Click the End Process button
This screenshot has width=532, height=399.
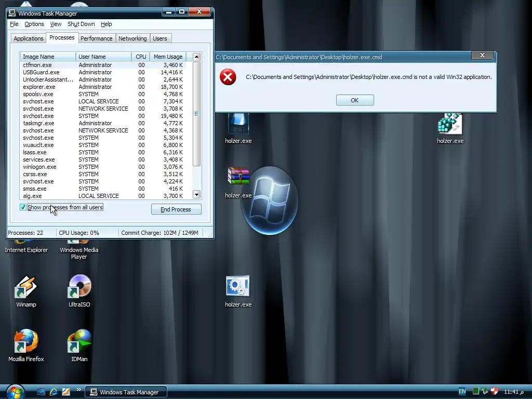coord(176,209)
